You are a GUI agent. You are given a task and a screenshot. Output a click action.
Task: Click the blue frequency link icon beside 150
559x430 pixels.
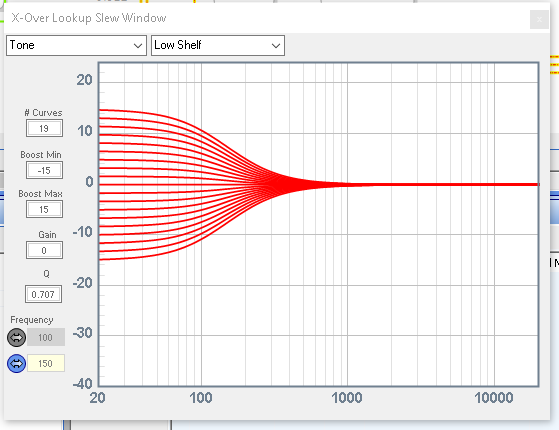(16, 364)
